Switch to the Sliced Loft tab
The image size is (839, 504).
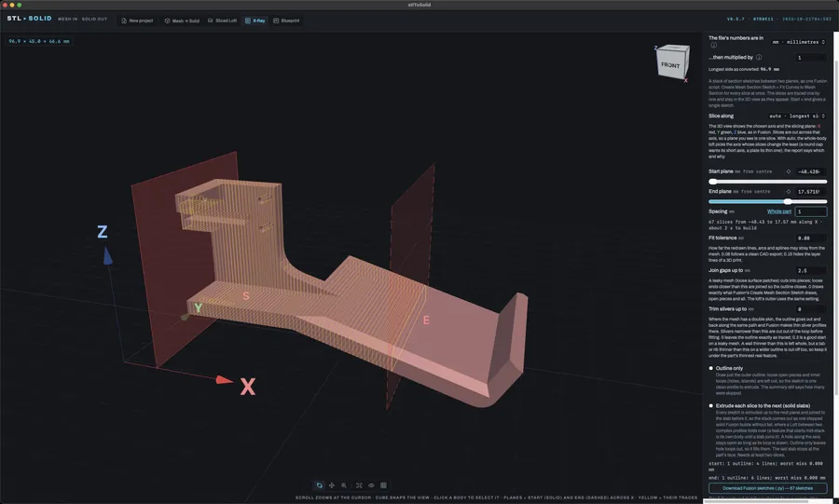click(222, 20)
